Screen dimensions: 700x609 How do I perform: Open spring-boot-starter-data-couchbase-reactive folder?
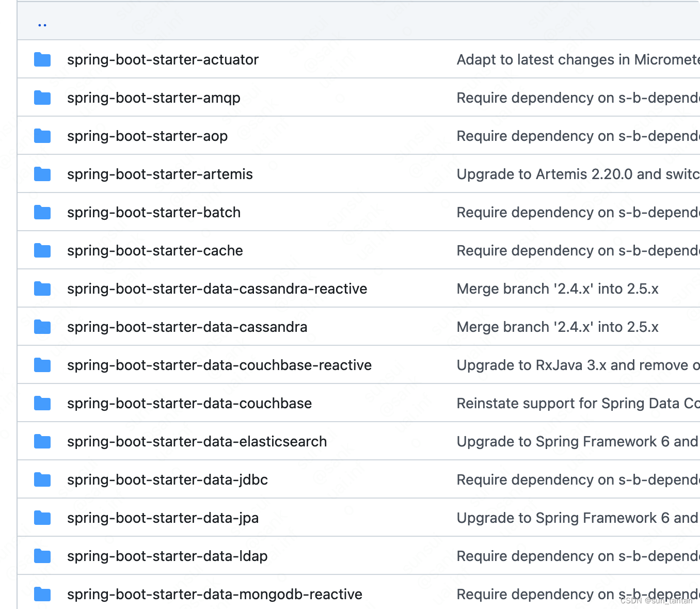click(x=219, y=365)
